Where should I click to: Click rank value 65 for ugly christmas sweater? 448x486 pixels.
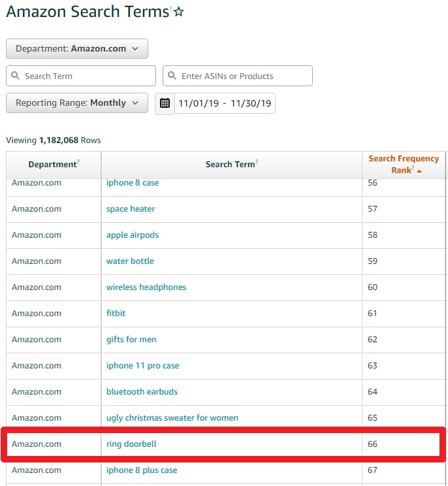click(372, 418)
